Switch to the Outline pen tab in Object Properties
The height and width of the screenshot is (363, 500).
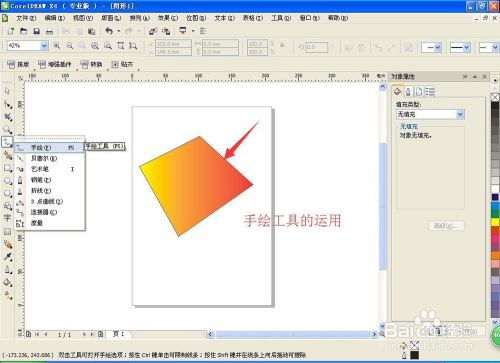408,91
